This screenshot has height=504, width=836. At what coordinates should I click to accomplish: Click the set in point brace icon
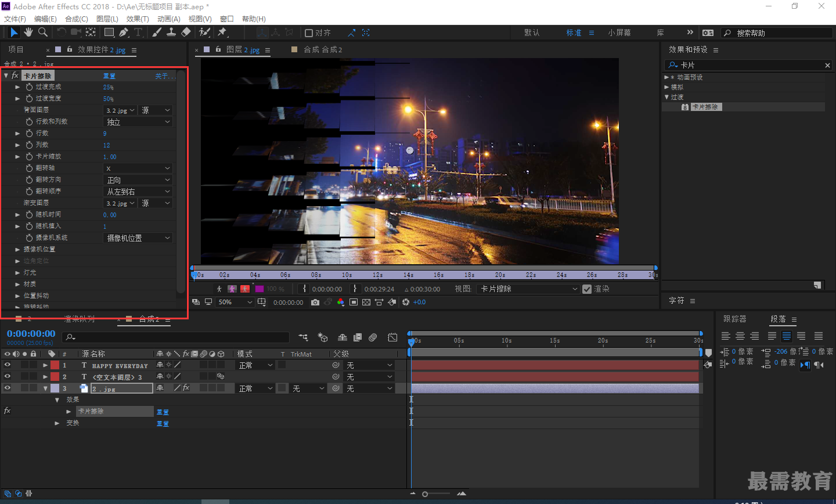[x=305, y=289]
